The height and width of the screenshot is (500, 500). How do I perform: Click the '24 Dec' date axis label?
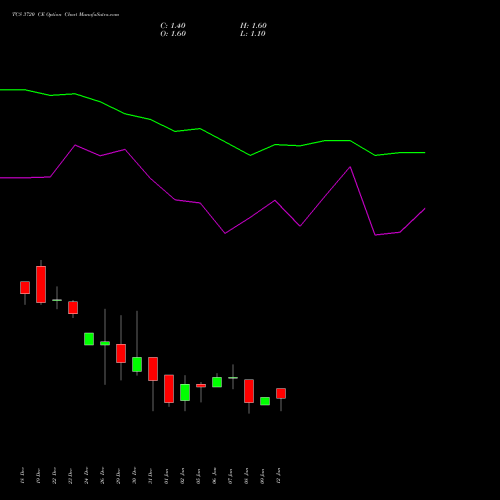click(86, 476)
